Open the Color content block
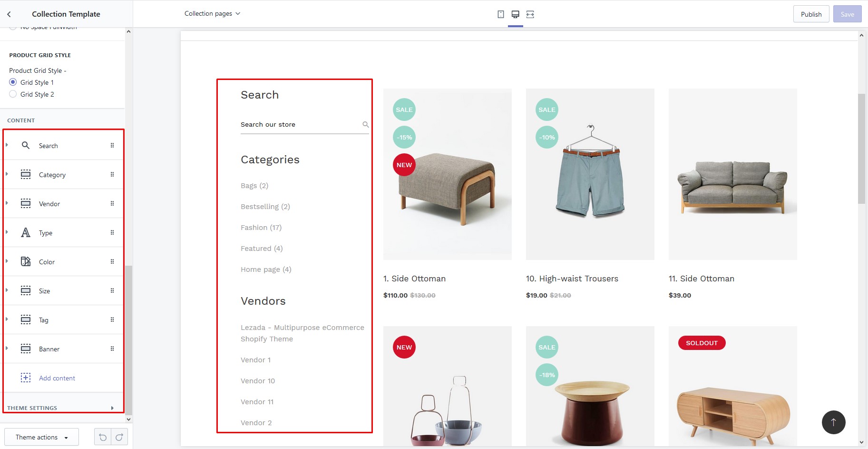The height and width of the screenshot is (449, 868). tap(47, 262)
